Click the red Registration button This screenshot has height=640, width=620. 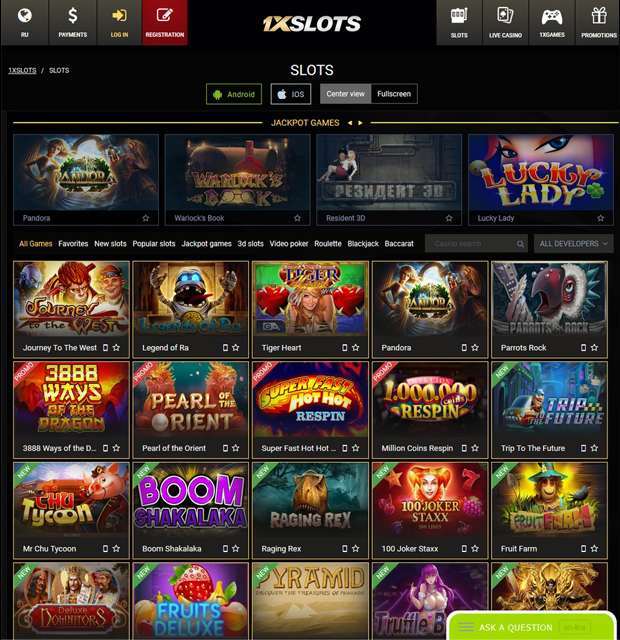pyautogui.click(x=165, y=22)
